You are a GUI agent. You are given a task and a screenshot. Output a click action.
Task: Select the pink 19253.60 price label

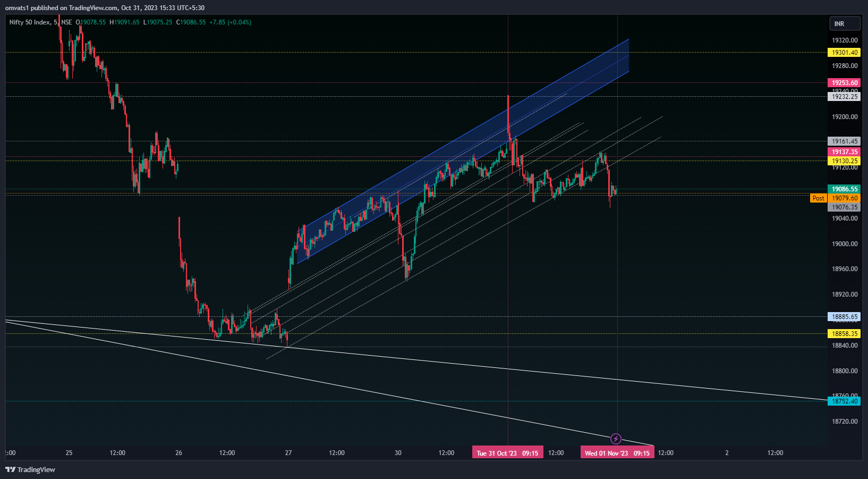(x=844, y=83)
